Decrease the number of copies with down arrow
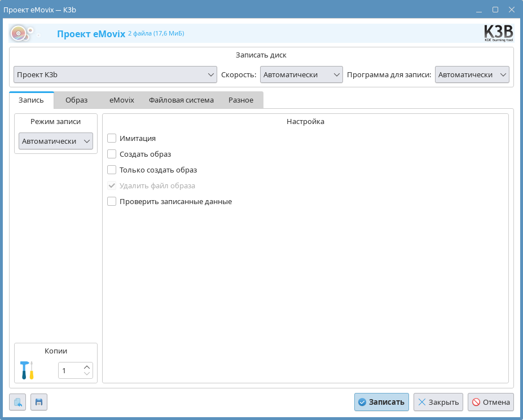The width and height of the screenshot is (523, 420). tap(87, 374)
